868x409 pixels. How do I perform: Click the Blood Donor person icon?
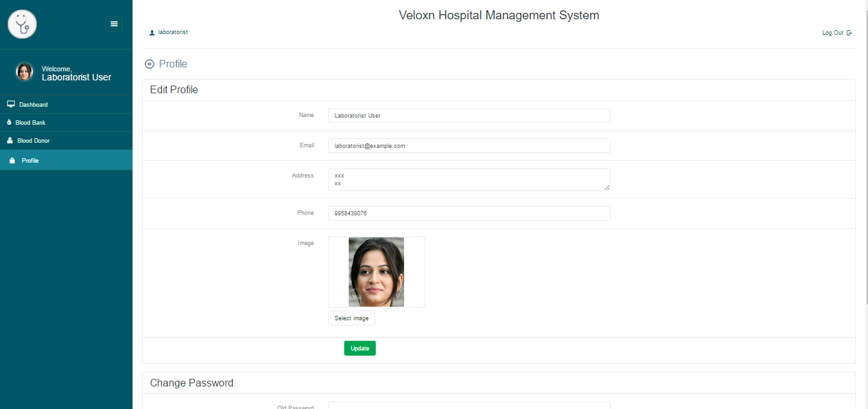(10, 140)
